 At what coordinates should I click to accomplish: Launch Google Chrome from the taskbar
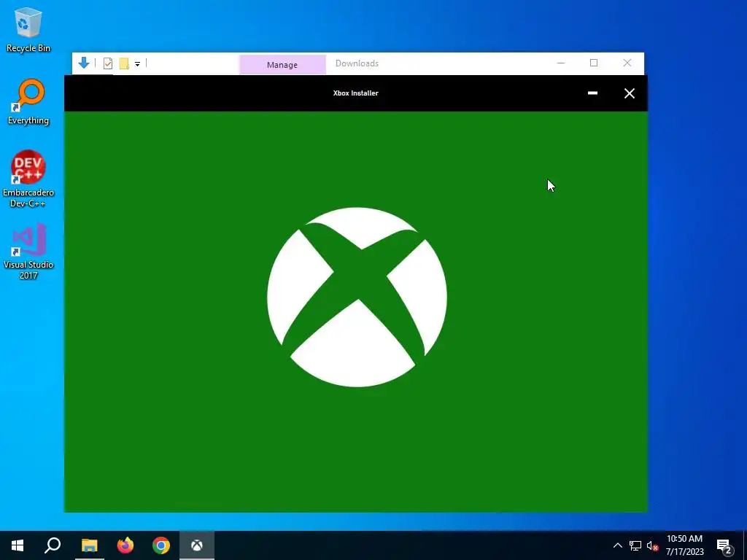[x=161, y=545]
